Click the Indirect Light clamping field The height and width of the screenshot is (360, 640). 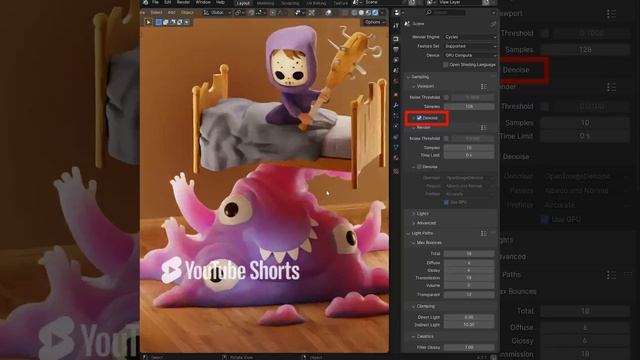(469, 325)
